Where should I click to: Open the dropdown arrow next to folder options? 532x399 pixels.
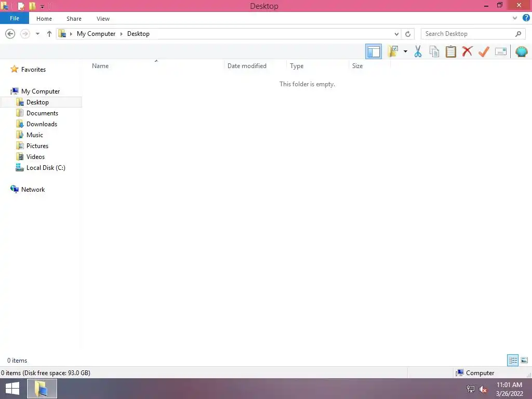(x=405, y=51)
